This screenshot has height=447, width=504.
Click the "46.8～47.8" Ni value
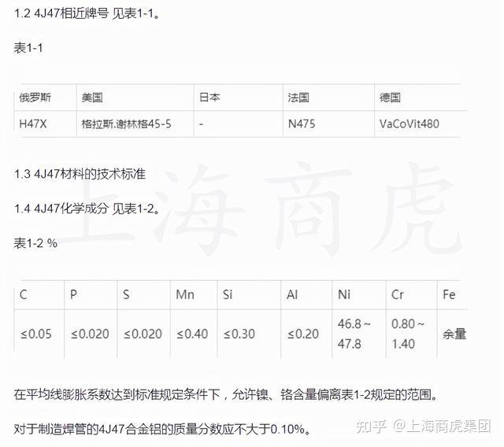coord(354,334)
